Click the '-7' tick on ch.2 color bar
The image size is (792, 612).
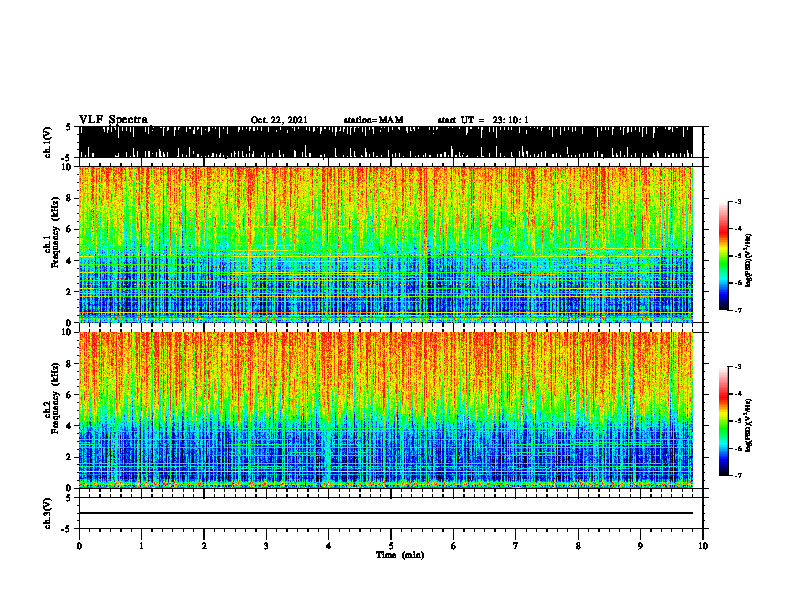[738, 475]
